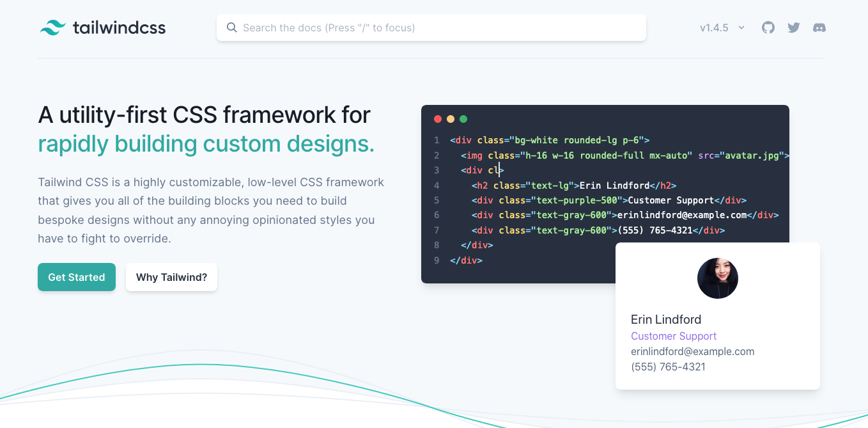Open the Discord icon link
The width and height of the screenshot is (868, 428).
[819, 28]
